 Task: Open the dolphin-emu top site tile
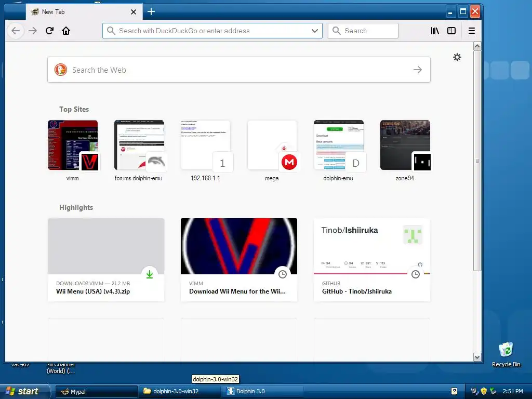coord(339,151)
